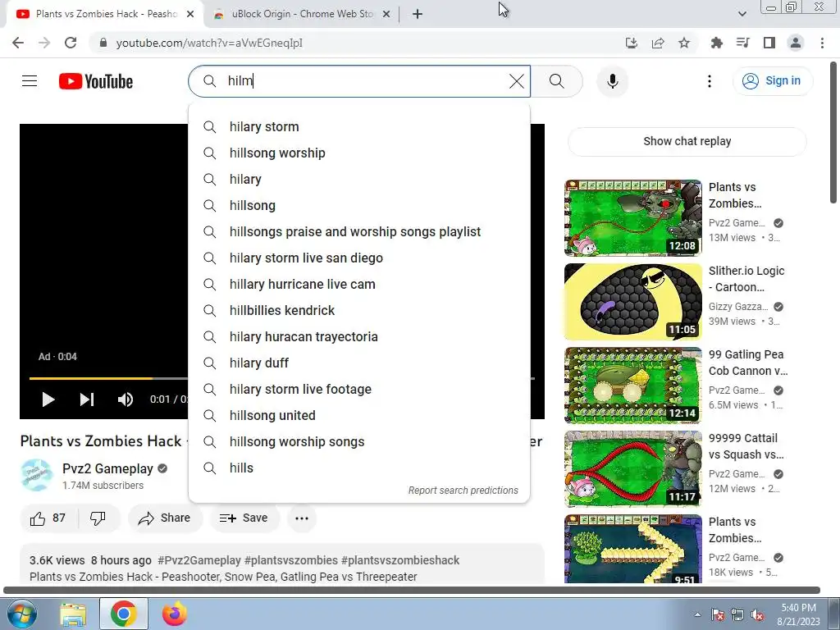This screenshot has height=630, width=840.
Task: Open more actions ellipsis under video
Action: (302, 518)
